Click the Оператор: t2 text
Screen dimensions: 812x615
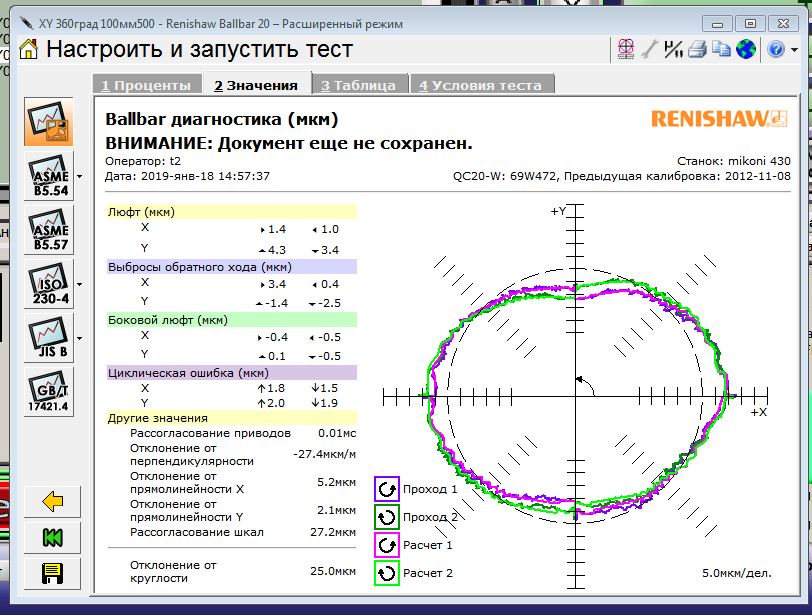tap(143, 161)
